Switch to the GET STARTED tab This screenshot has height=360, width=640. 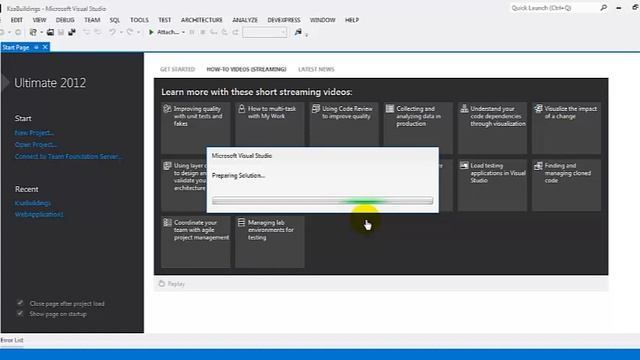point(178,69)
